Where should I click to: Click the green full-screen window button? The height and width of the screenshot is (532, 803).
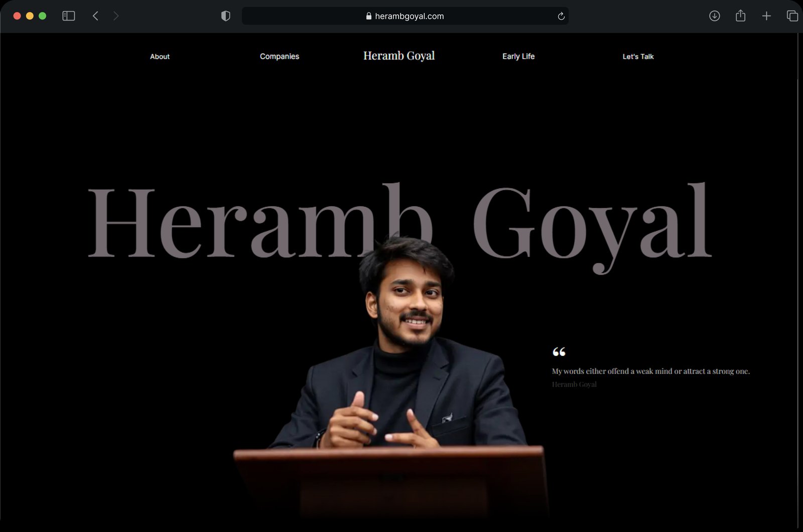tap(43, 16)
